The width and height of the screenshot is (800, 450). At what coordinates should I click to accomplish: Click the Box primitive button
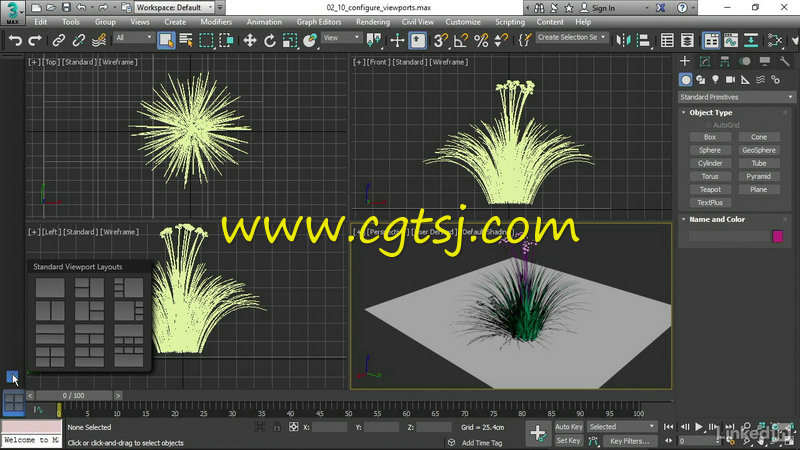710,137
